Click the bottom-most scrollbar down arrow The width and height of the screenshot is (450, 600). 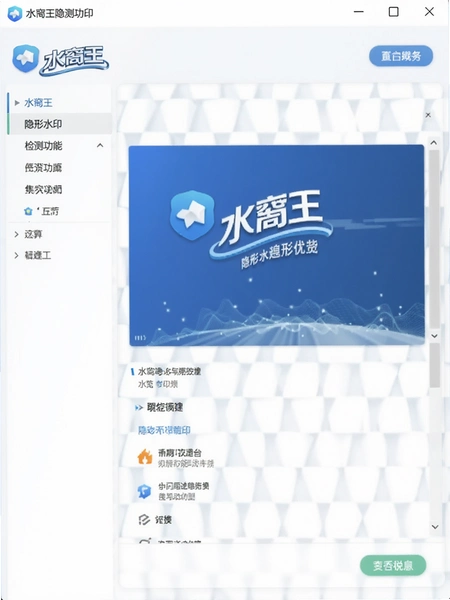point(435,527)
